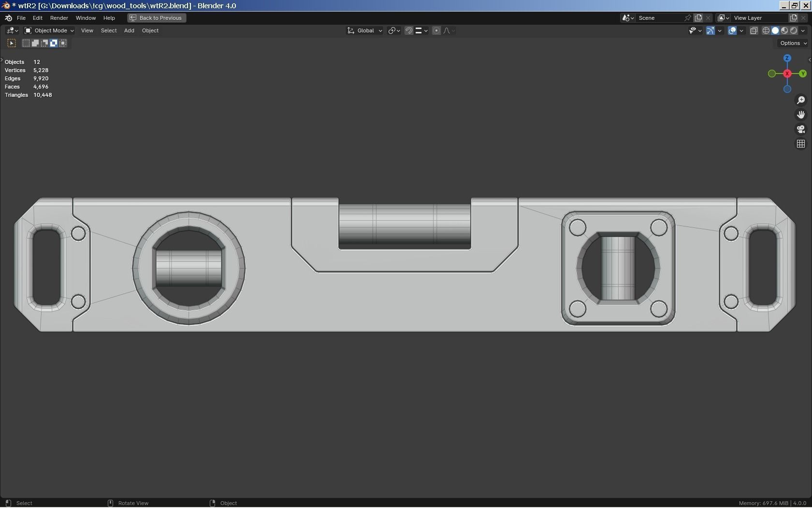
Task: Open the View Layer browse dropdown
Action: point(724,18)
